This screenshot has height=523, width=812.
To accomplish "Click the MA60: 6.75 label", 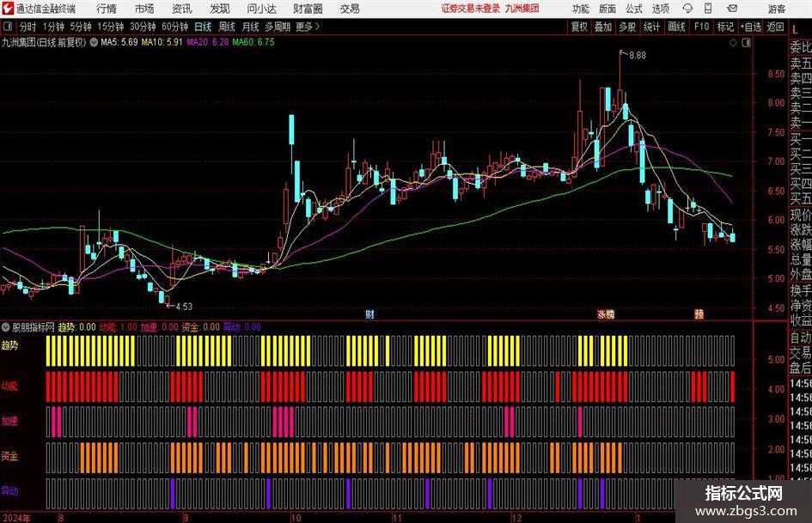I will click(253, 42).
